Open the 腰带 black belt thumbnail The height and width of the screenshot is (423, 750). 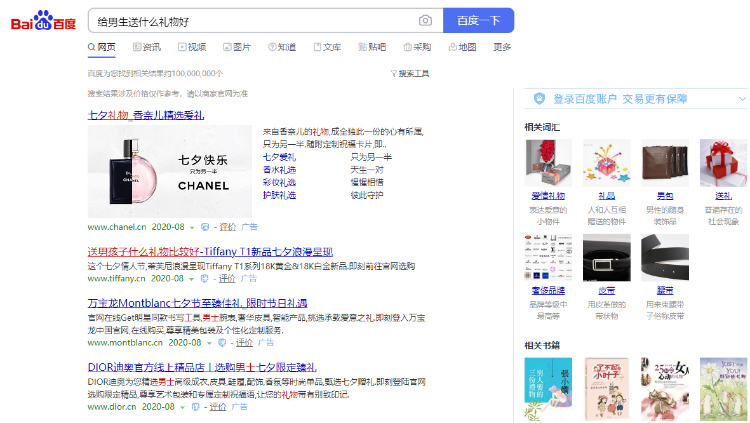665,257
